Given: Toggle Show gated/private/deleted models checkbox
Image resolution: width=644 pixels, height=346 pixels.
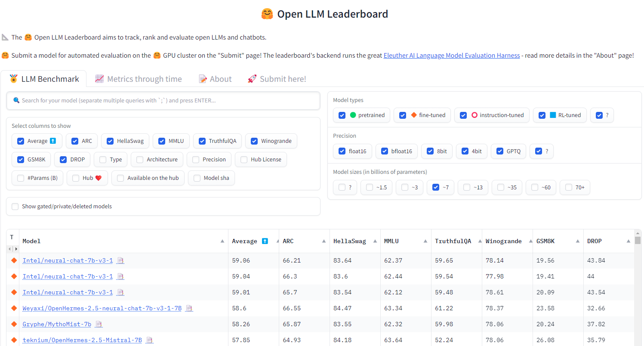Looking at the screenshot, I should point(15,207).
